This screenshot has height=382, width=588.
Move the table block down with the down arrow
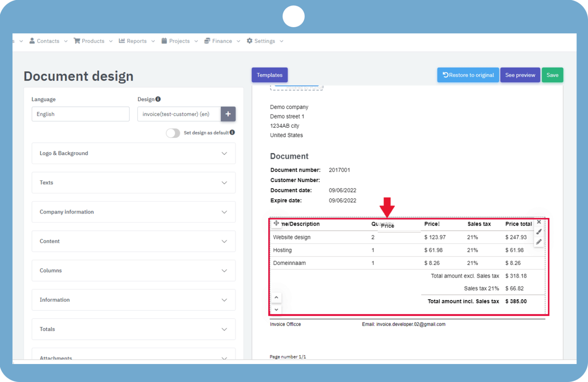(276, 309)
